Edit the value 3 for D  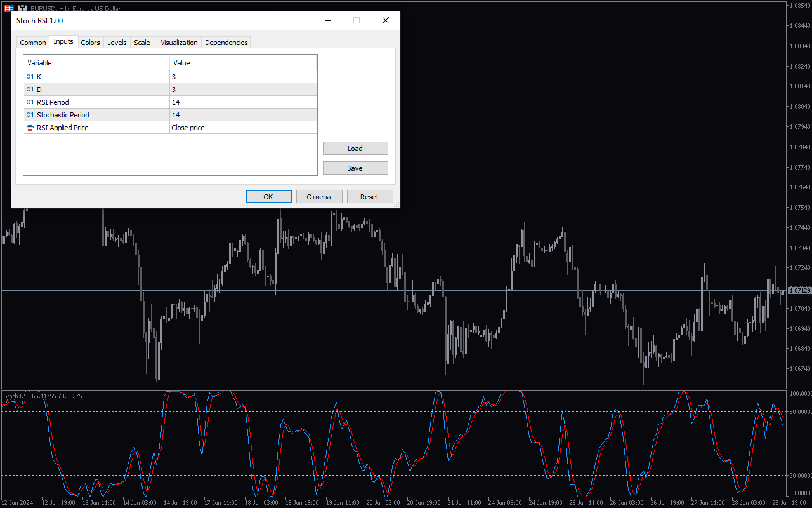[243, 90]
